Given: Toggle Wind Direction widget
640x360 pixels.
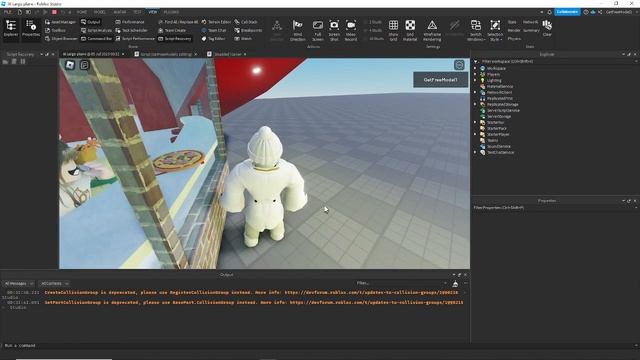Looking at the screenshot, I should [298, 31].
